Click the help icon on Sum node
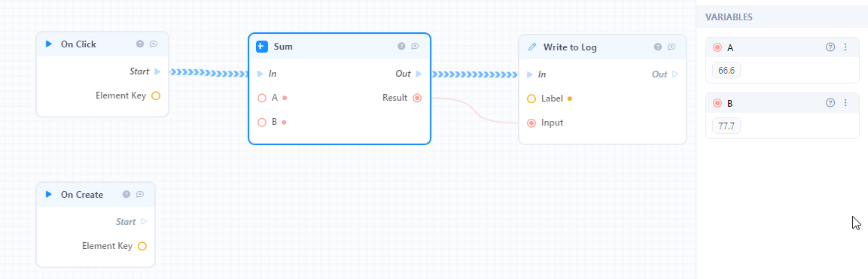This screenshot has width=868, height=279. pos(401,47)
